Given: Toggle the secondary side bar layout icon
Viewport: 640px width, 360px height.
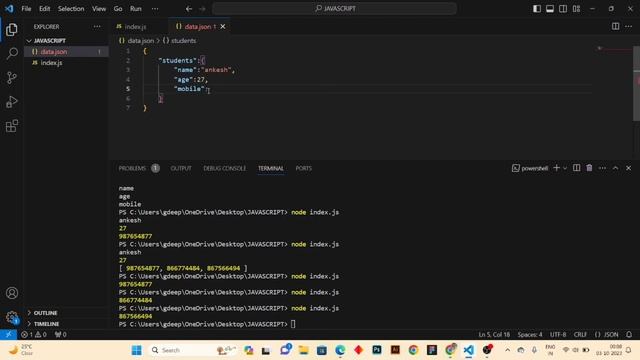Looking at the screenshot, I should [x=563, y=9].
